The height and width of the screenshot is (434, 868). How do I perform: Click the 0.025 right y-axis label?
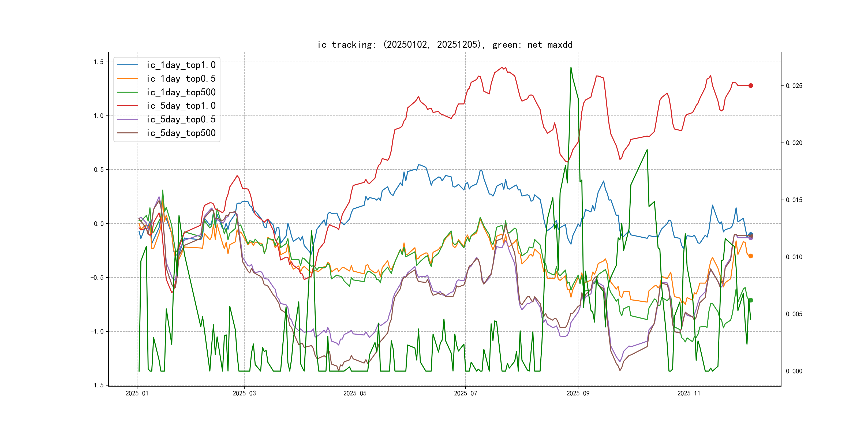794,86
